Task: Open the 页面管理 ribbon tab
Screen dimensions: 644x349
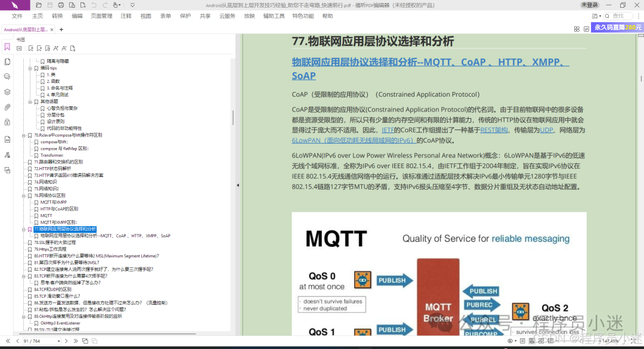Action: tap(101, 16)
